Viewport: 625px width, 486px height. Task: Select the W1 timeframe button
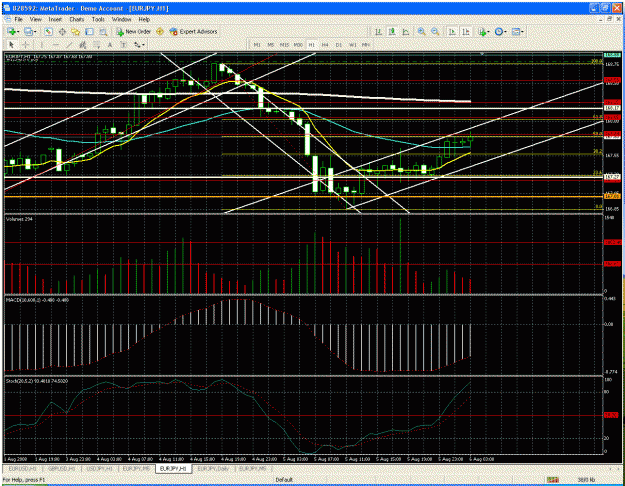(352, 45)
